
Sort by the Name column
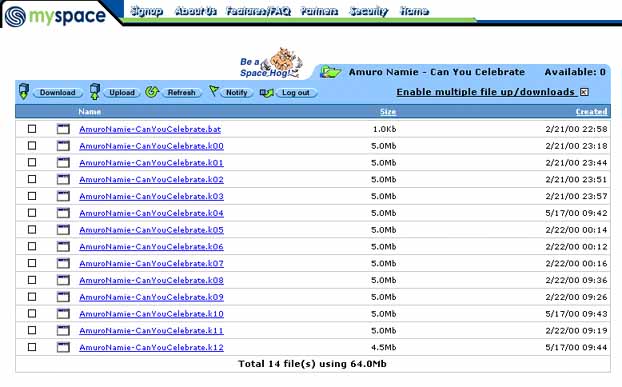pos(89,112)
